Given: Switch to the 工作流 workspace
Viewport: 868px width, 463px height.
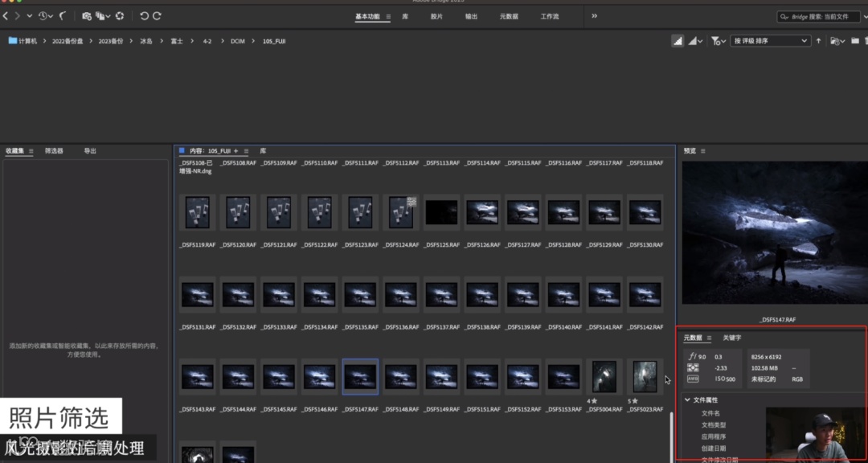Looking at the screenshot, I should pos(550,17).
